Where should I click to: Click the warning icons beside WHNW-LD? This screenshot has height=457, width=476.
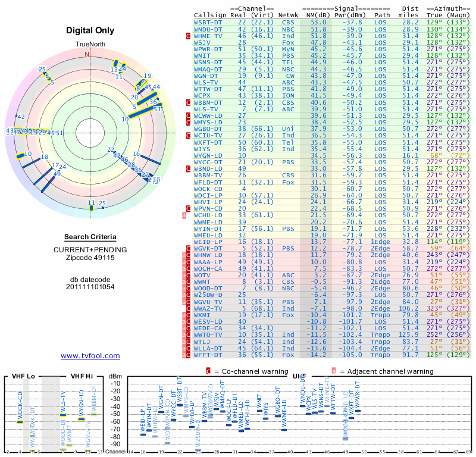tap(186, 255)
